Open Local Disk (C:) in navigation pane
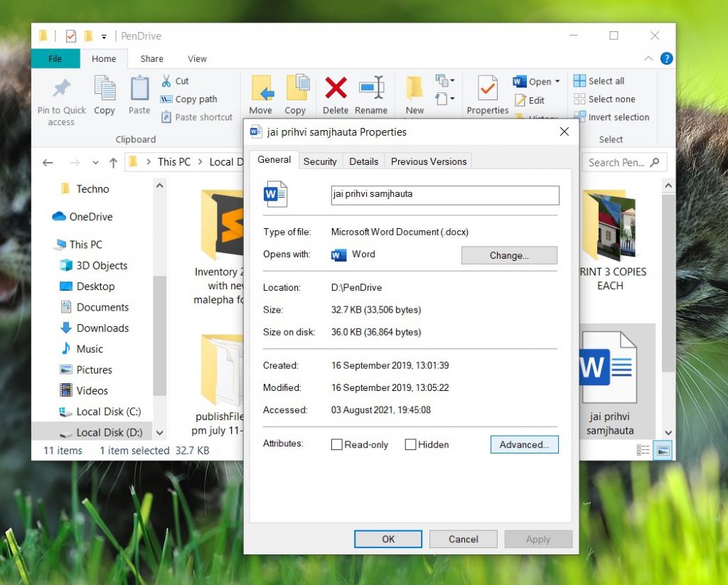 coord(100,412)
